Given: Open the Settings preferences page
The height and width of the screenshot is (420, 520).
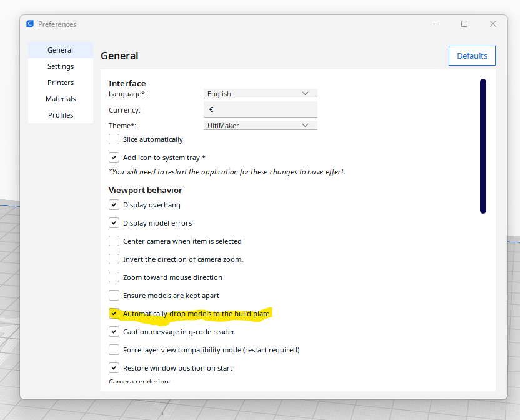Looking at the screenshot, I should tap(60, 66).
